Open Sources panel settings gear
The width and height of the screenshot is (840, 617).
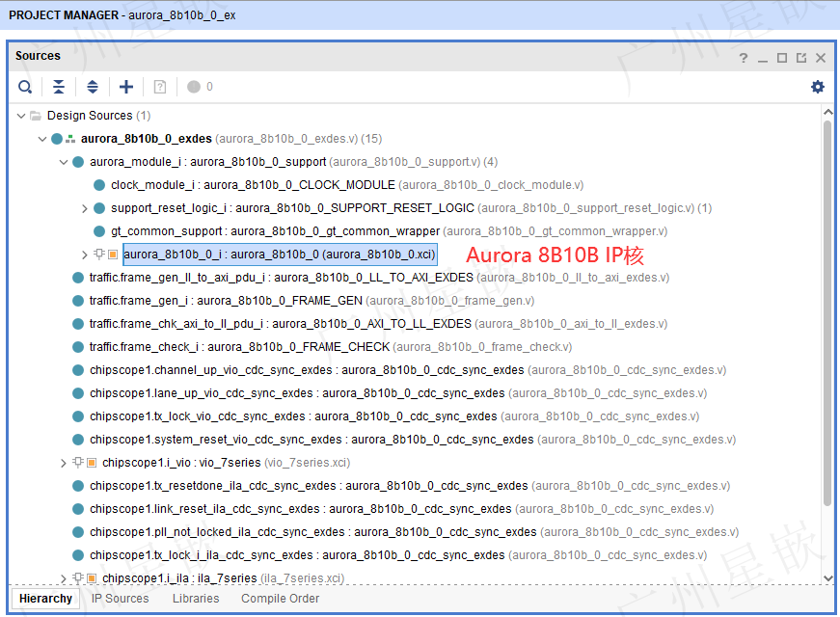pos(818,87)
